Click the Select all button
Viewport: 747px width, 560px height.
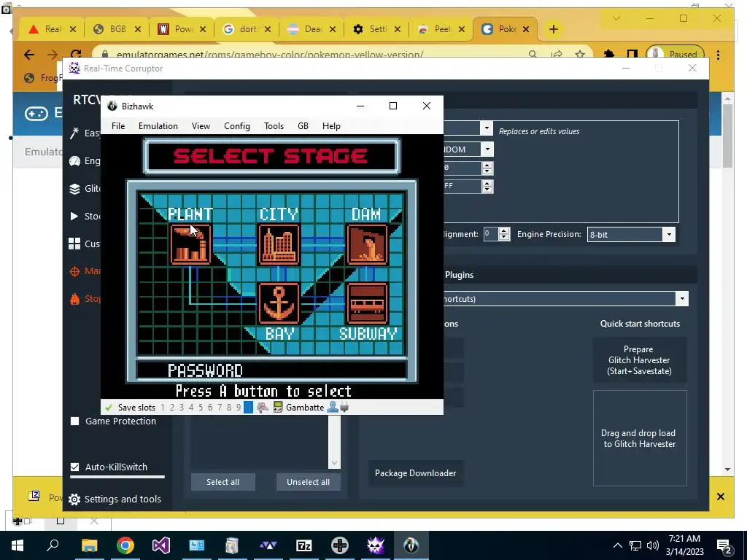(x=223, y=482)
